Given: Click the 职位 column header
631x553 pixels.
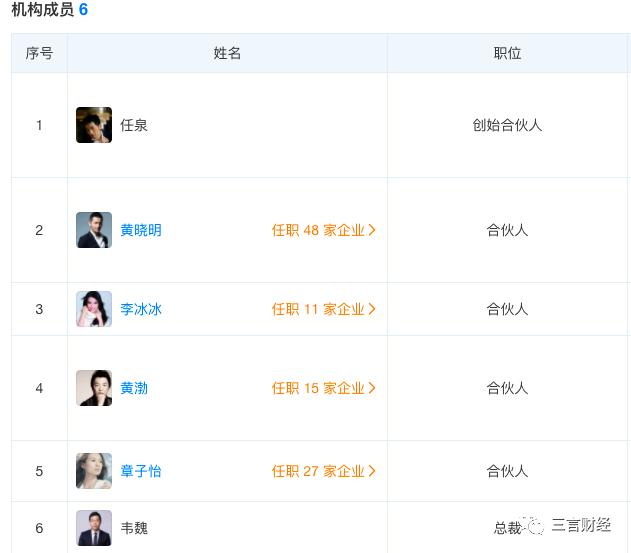Looking at the screenshot, I should [507, 53].
